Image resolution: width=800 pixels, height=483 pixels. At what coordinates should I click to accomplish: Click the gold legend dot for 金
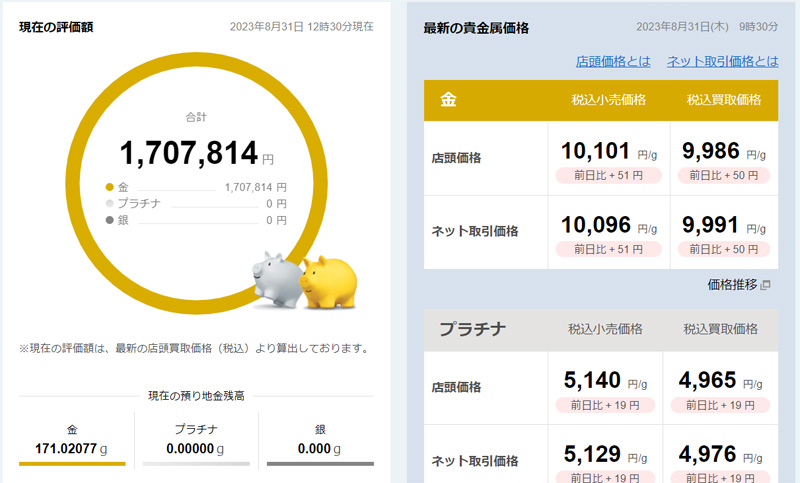pos(109,187)
